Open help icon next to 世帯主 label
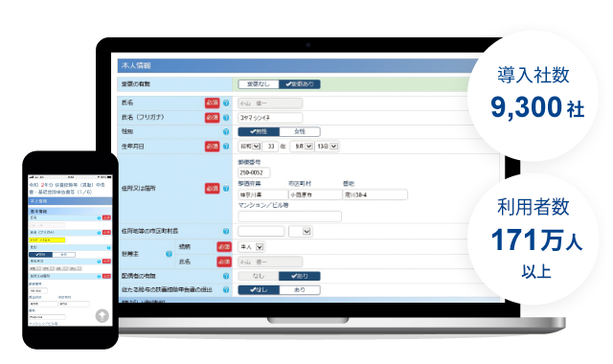The height and width of the screenshot is (364, 613). (x=169, y=254)
